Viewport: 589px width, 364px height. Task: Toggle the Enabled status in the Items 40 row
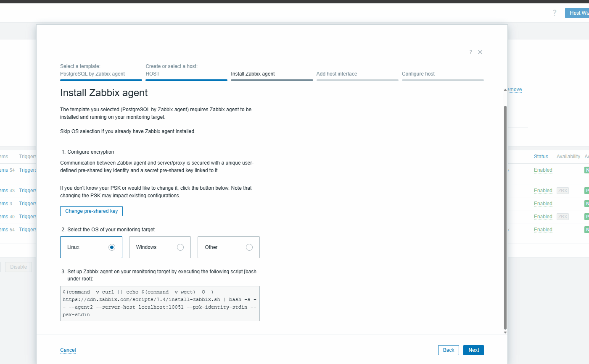coord(543,217)
